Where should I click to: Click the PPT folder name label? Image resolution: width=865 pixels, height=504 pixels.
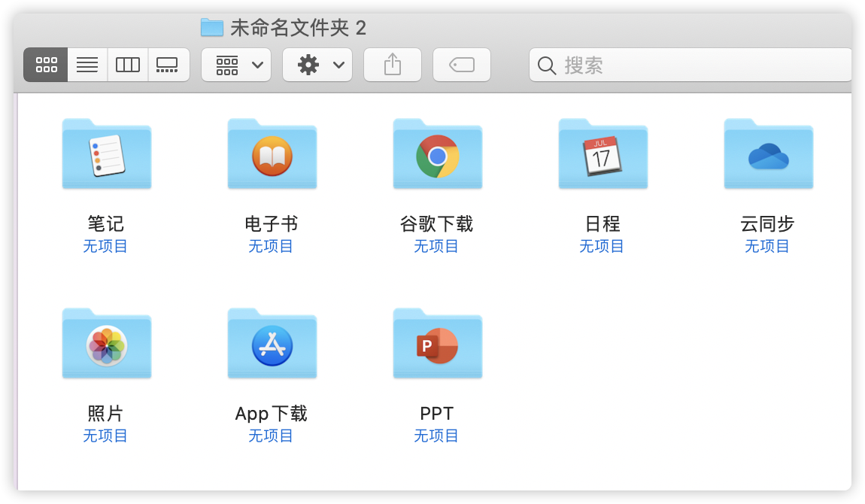click(436, 414)
